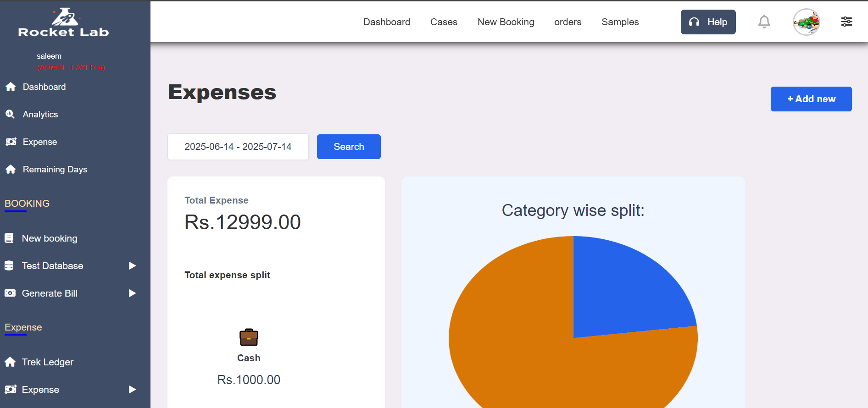The height and width of the screenshot is (408, 868).
Task: Click the Cash briefcase icon
Action: pyautogui.click(x=248, y=337)
